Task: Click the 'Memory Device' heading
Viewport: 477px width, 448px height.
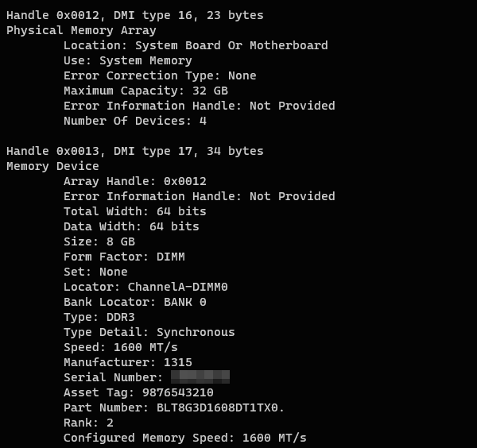Action: (52, 166)
